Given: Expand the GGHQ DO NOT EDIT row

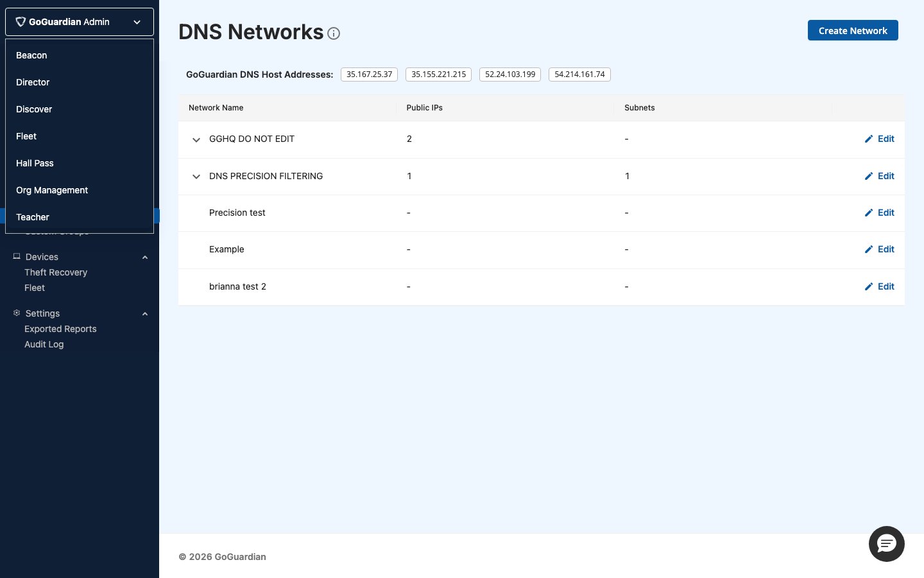Looking at the screenshot, I should pyautogui.click(x=196, y=139).
